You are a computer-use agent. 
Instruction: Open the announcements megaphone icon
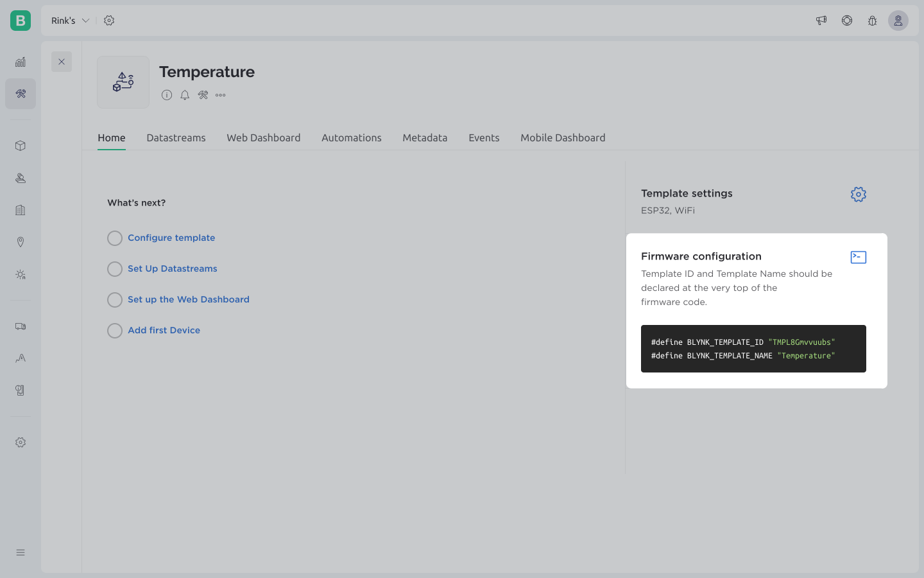821,21
